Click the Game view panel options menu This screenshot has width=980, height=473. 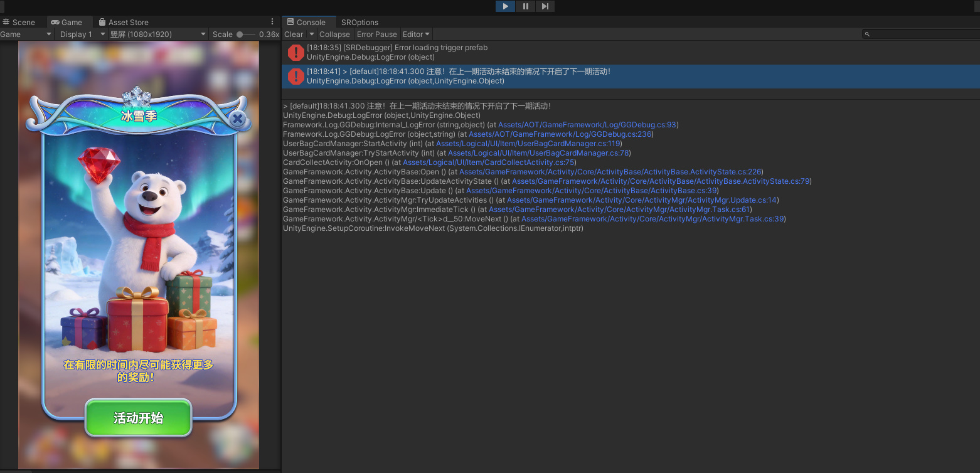[x=272, y=22]
